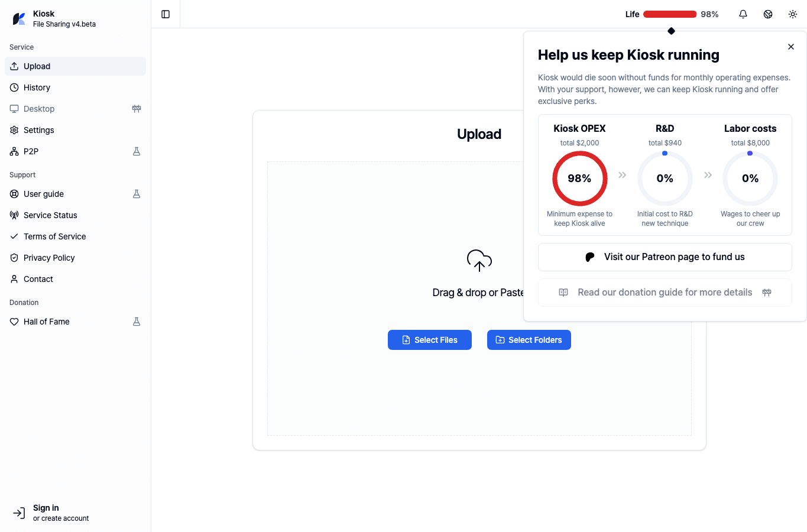Image resolution: width=807 pixels, height=532 pixels.
Task: Click the P2P network icon
Action: pyautogui.click(x=14, y=151)
